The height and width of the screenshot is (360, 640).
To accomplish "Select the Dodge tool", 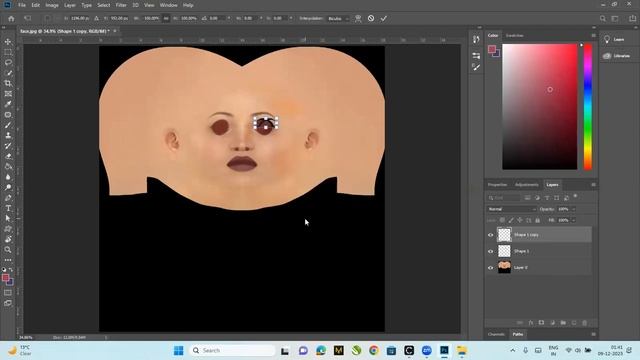I will coord(8,187).
